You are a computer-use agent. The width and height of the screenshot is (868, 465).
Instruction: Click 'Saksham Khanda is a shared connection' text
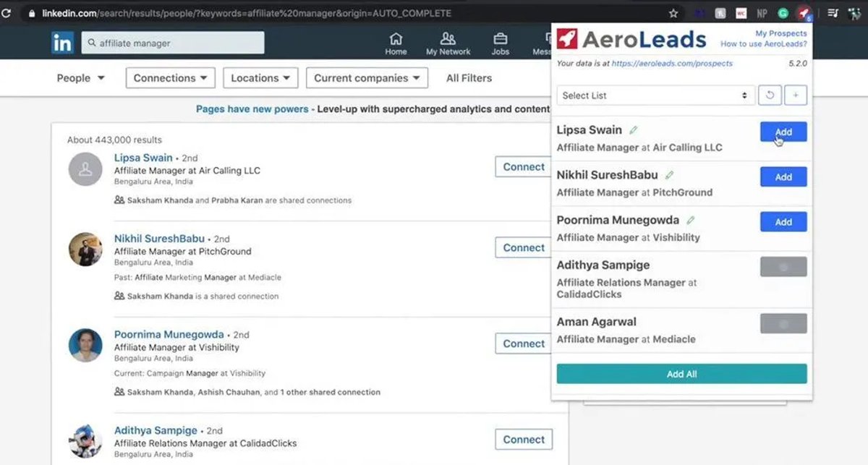coord(197,296)
